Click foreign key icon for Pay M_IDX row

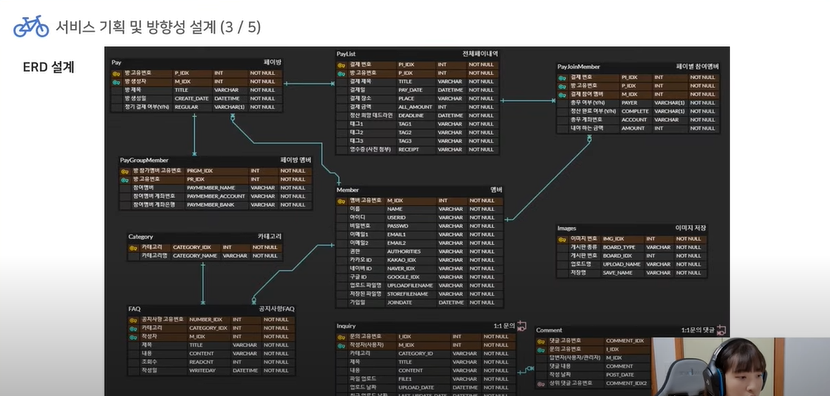tap(116, 82)
